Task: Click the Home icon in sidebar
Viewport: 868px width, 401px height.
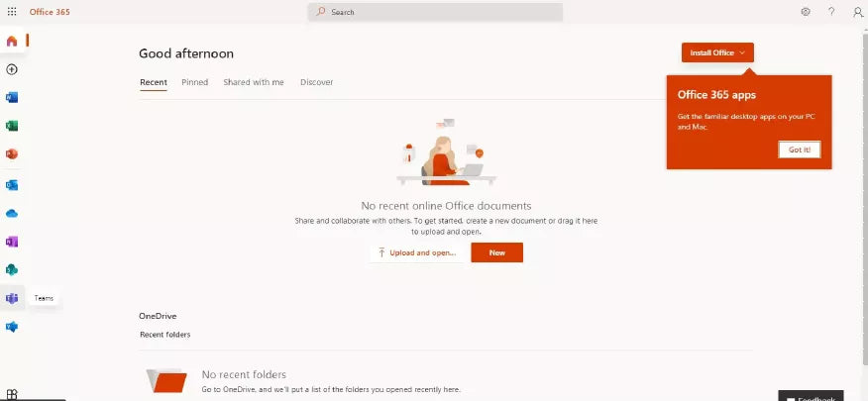Action: coord(12,41)
